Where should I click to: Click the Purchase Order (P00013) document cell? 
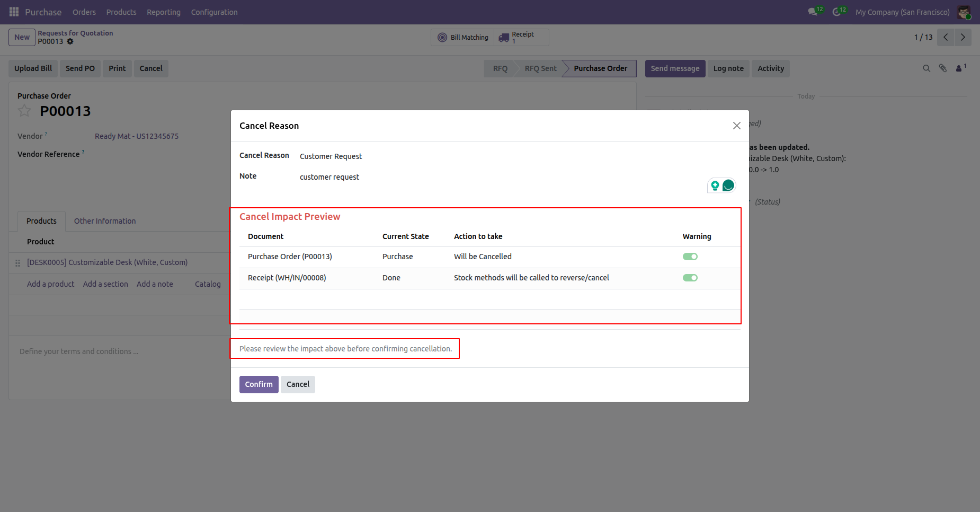click(290, 257)
